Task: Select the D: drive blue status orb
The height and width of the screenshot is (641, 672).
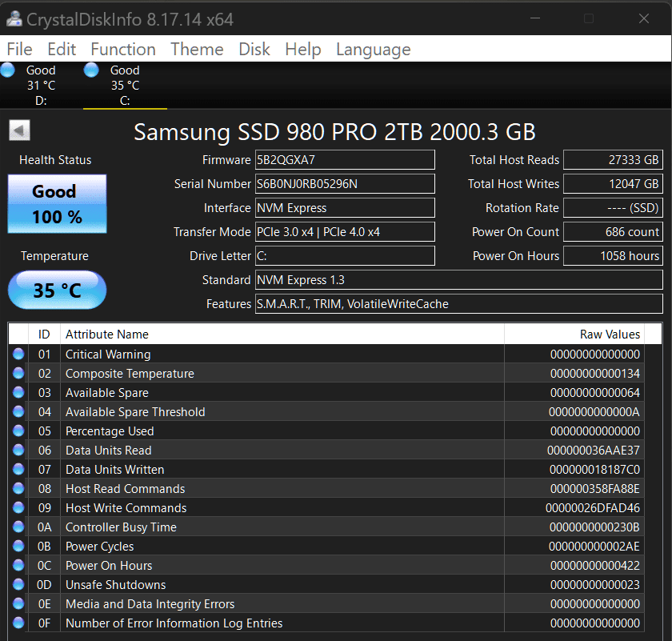Action: click(7, 70)
